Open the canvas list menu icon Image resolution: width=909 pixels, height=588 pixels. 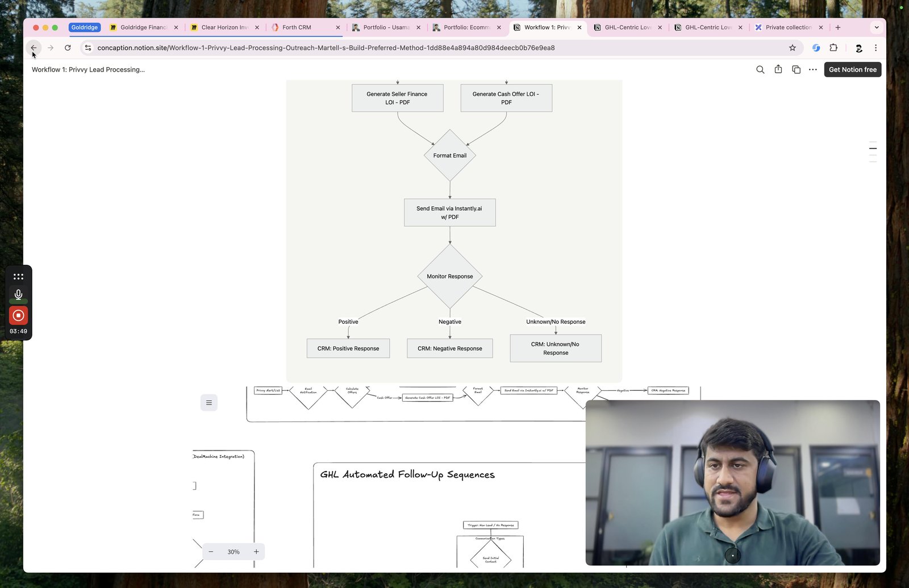click(209, 403)
